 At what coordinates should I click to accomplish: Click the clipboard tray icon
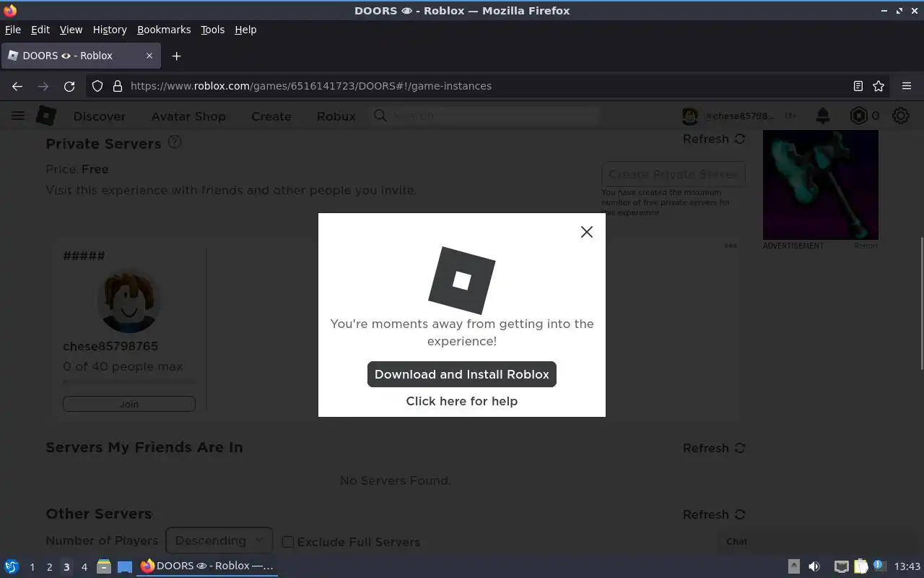click(860, 566)
